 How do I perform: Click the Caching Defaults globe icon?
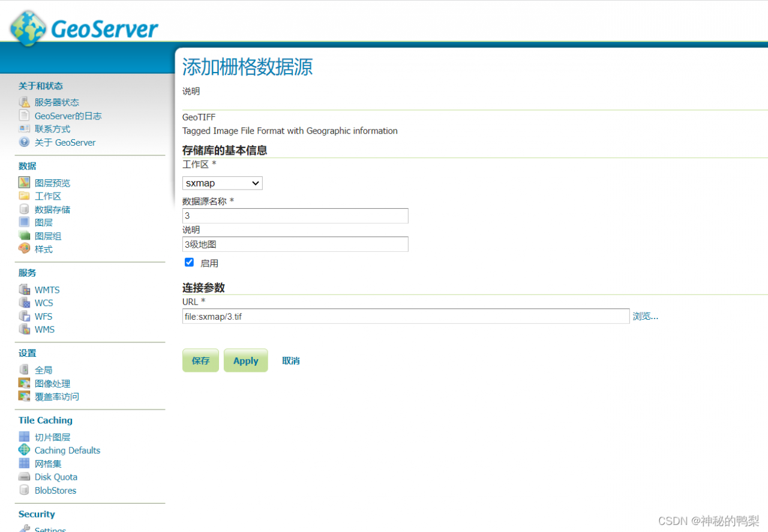coord(24,450)
